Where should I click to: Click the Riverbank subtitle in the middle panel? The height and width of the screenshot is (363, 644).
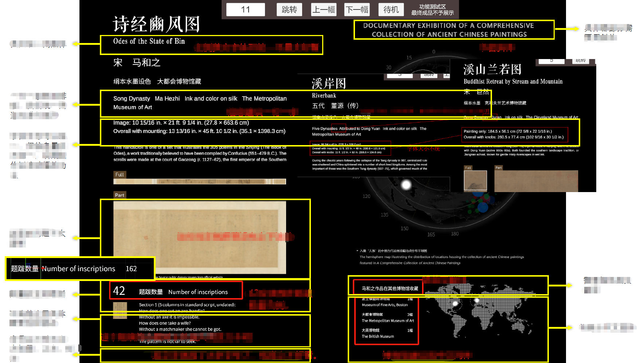point(324,95)
